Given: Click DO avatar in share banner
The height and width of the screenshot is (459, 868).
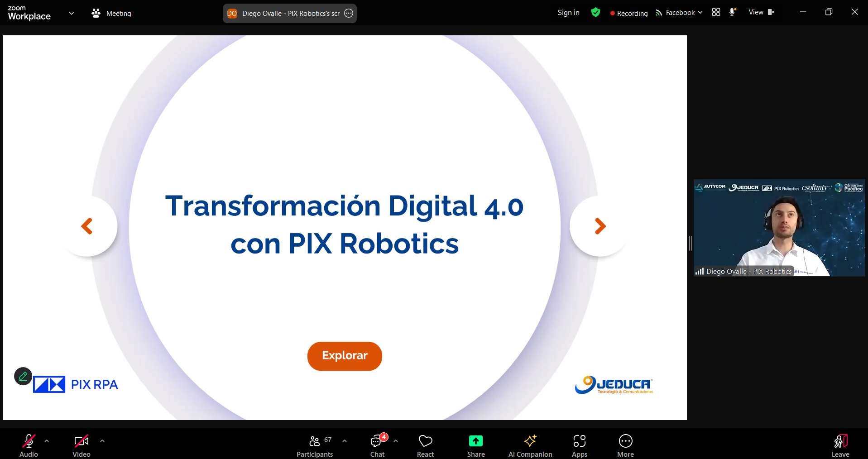Looking at the screenshot, I should coord(232,13).
